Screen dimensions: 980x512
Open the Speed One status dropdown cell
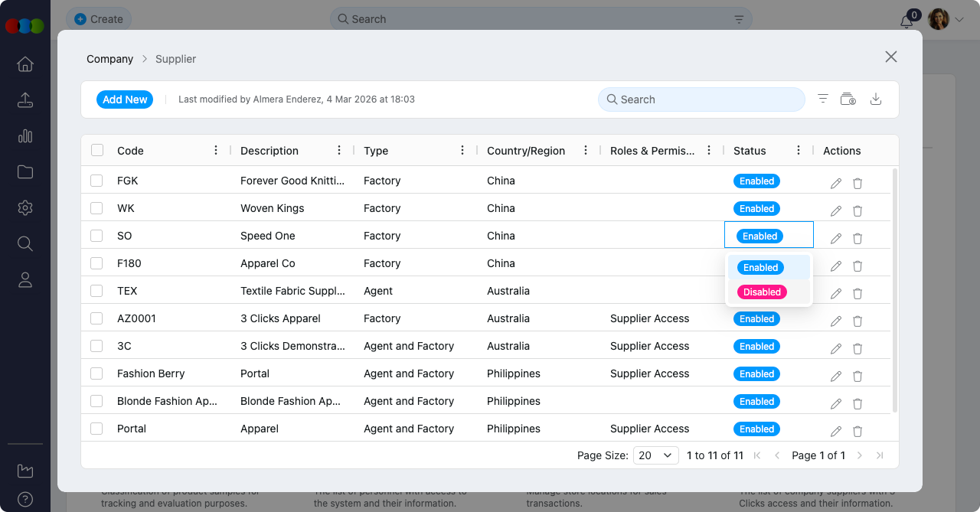769,236
